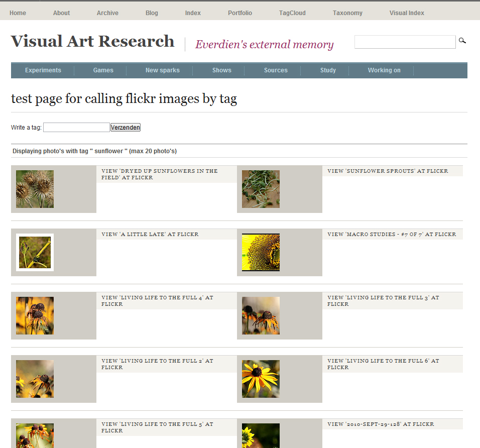View '2010-sept-29-128' at Flickr link

(x=381, y=424)
